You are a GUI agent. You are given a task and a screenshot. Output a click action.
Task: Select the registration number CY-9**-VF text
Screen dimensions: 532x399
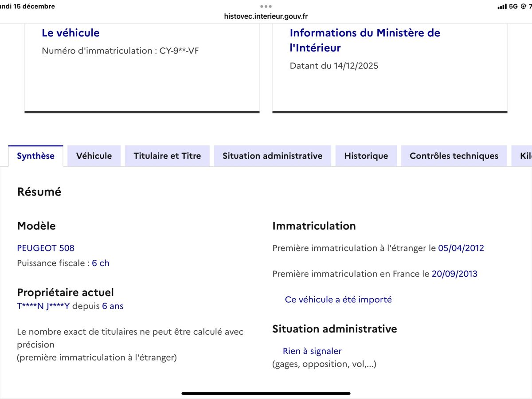(179, 51)
